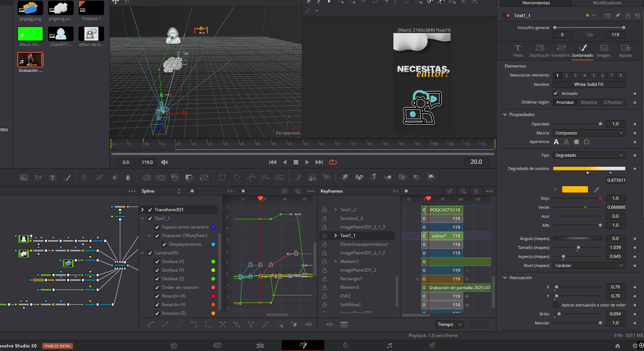The height and width of the screenshot is (351, 644).
Task: Pin the Text1_1 inspector panel
Action: (x=617, y=15)
